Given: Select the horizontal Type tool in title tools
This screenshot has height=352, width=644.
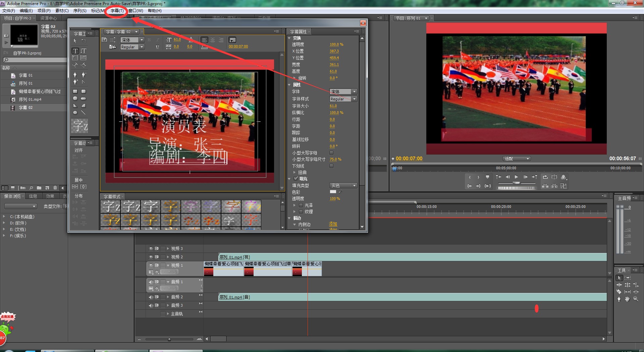Looking at the screenshot, I should [75, 51].
